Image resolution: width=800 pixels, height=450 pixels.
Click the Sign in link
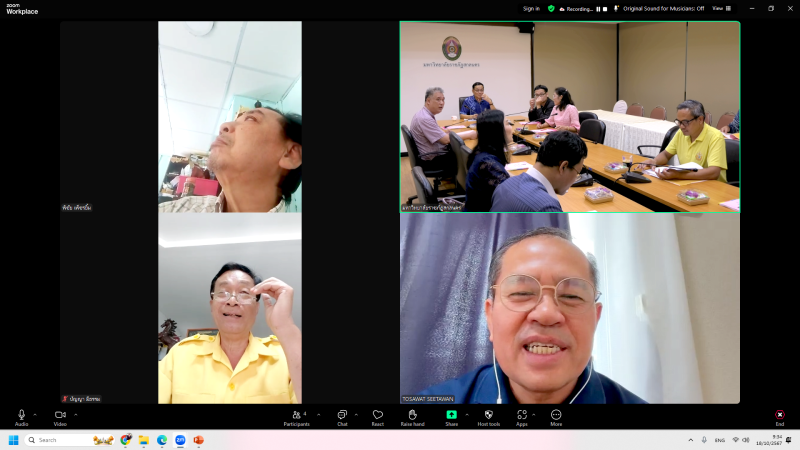[531, 8]
